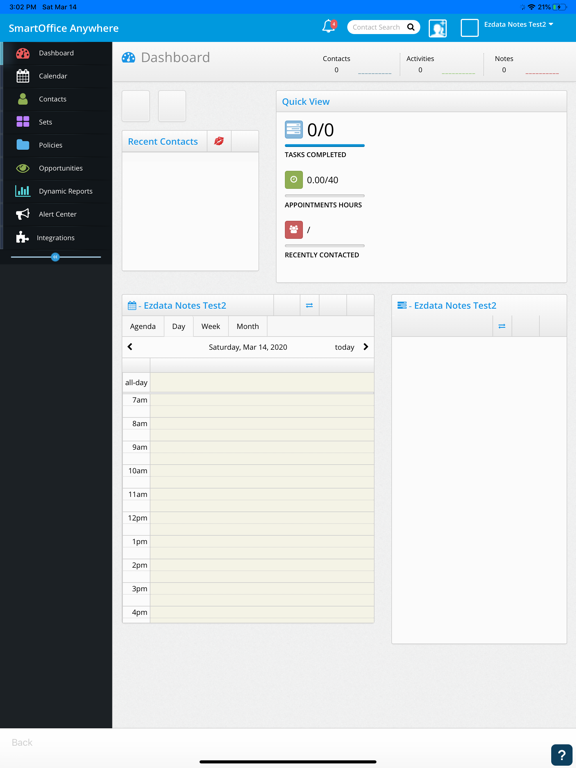The width and height of the screenshot is (576, 768).
Task: Click the swap icon in notes panel toolbar
Action: tap(502, 326)
